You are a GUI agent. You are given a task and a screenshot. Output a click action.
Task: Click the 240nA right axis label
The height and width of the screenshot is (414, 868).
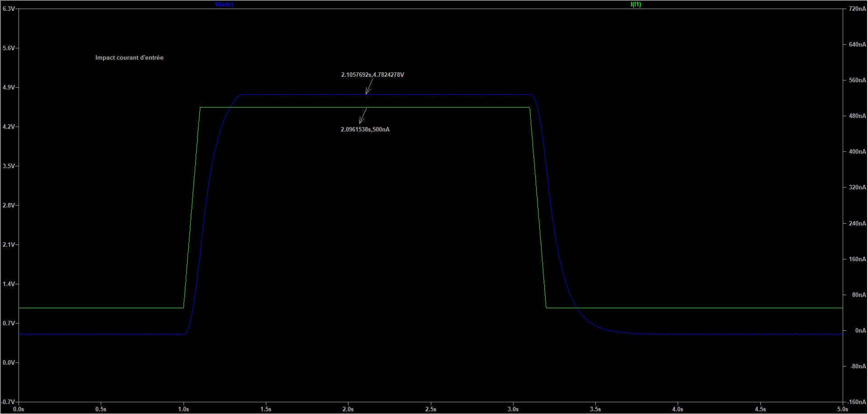858,224
